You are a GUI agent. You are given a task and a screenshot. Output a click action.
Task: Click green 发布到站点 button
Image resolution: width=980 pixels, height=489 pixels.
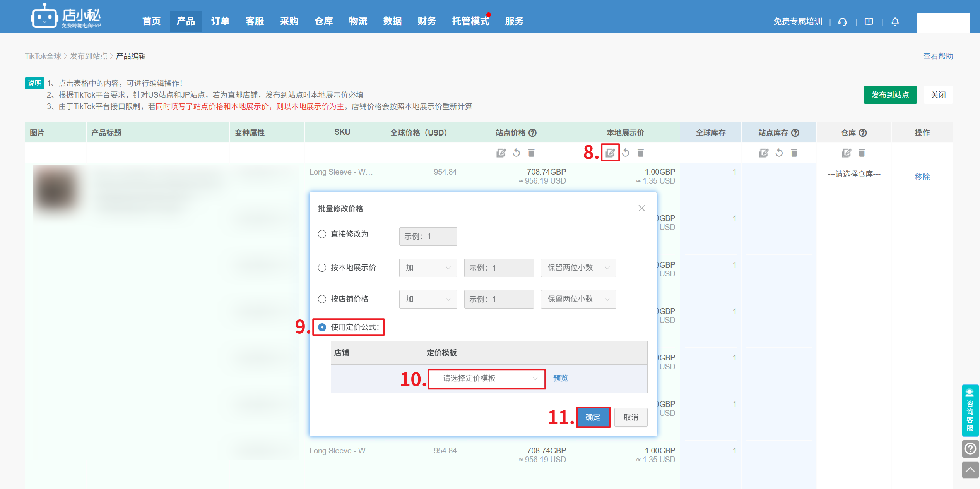[x=890, y=95]
